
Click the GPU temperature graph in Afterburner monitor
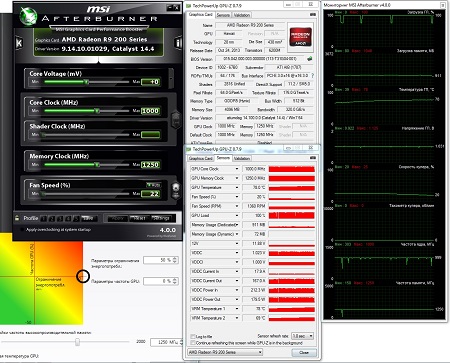[x=384, y=107]
